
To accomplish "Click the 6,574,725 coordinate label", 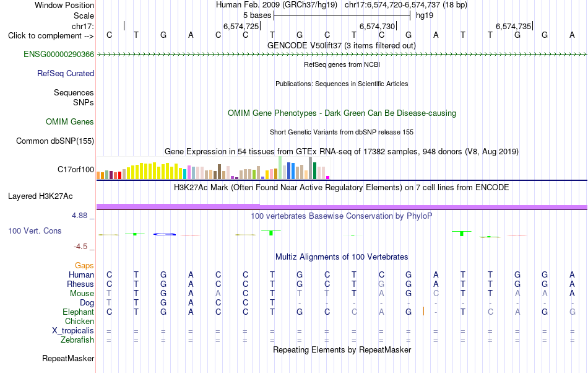I will click(x=241, y=27).
